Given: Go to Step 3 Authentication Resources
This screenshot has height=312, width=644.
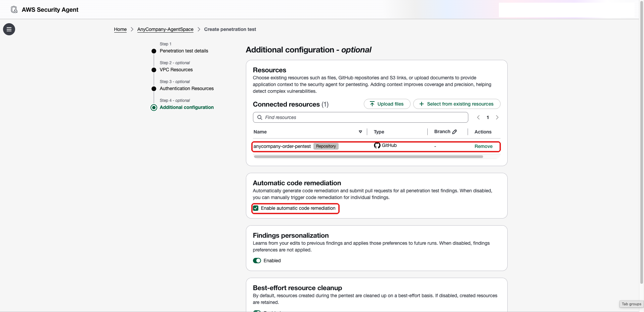Looking at the screenshot, I should (186, 88).
